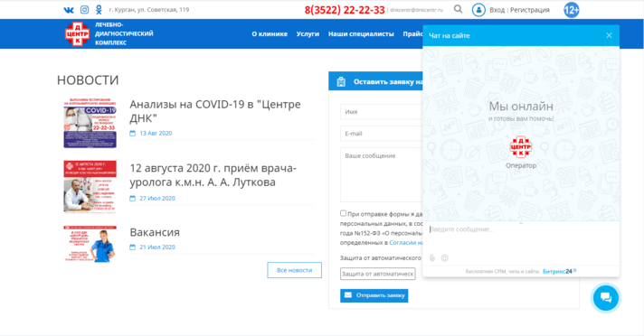Focus the captcha protection input field
Screen dimensions: 644x336
(x=377, y=274)
